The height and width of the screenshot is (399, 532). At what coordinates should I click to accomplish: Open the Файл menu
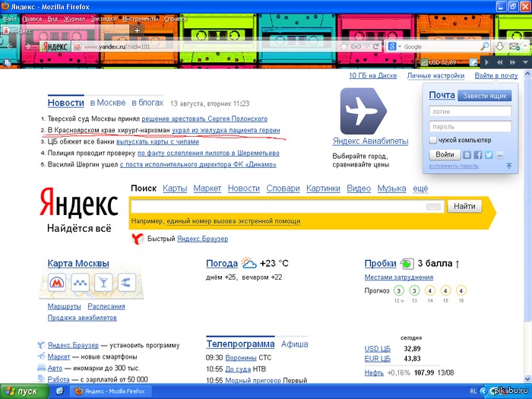(x=9, y=19)
